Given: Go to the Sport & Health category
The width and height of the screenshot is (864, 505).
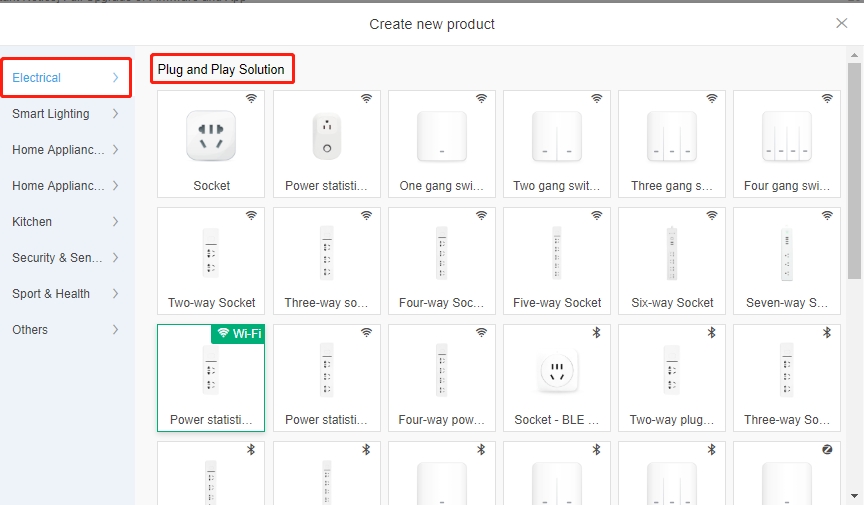Looking at the screenshot, I should [66, 294].
